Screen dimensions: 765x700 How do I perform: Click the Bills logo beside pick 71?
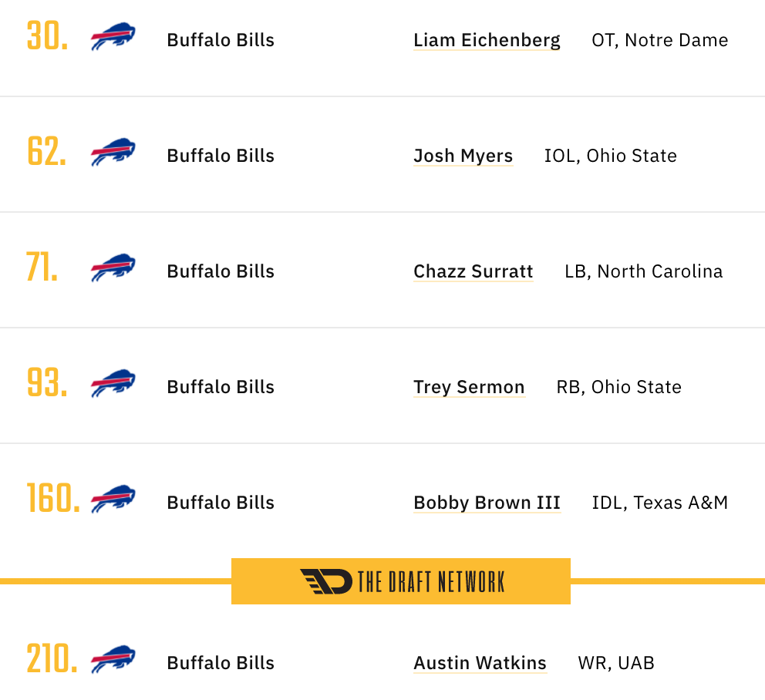click(113, 268)
